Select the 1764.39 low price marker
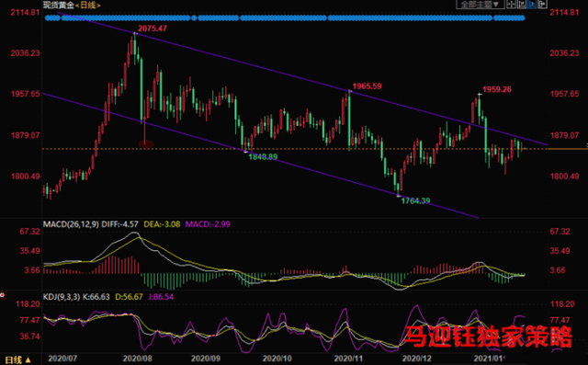588x365 pixels. click(415, 201)
